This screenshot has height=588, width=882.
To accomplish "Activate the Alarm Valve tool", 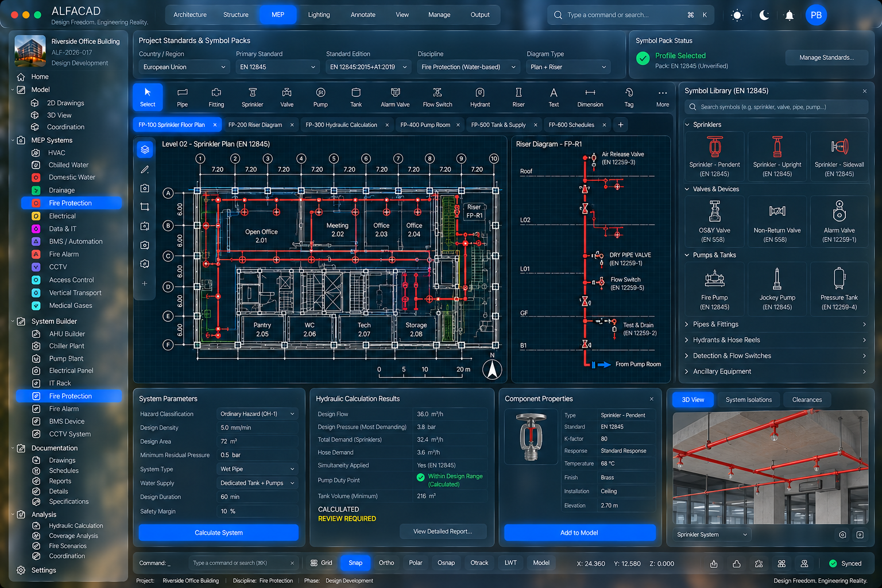I will (395, 97).
